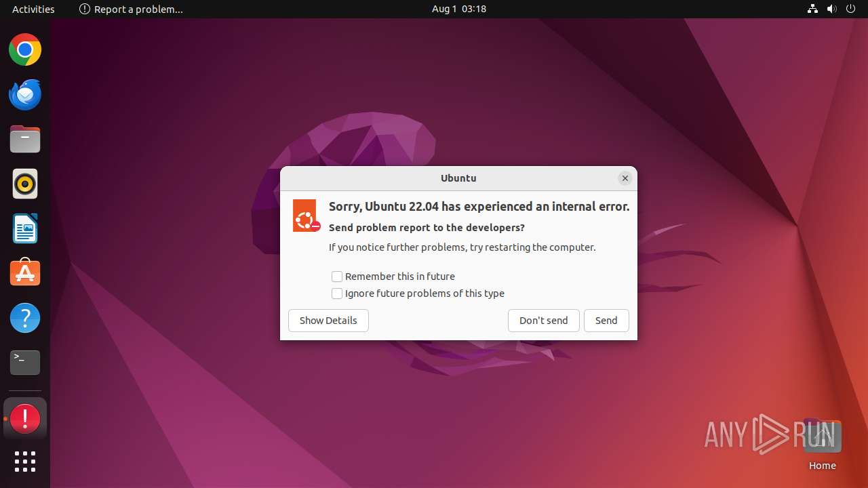868x488 pixels.
Task: Click 'Send problem report to the developers?' text
Action: pos(427,228)
